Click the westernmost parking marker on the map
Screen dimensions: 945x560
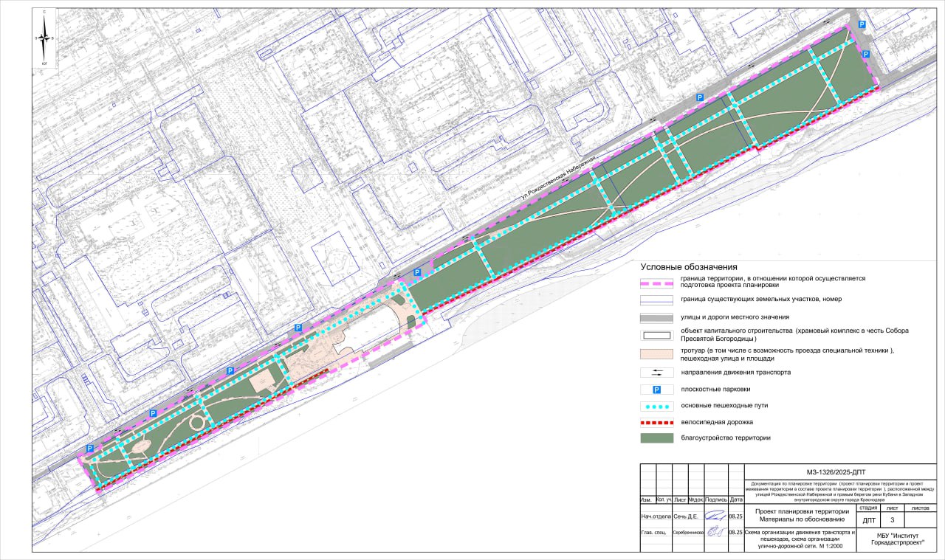[90, 449]
